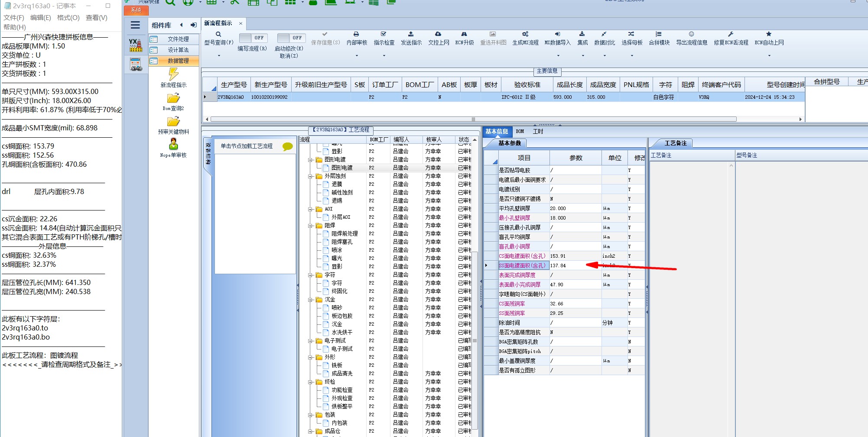Click the 型号查询(F) magnifier toolbar icon
The height and width of the screenshot is (437, 868).
pyautogui.click(x=218, y=34)
